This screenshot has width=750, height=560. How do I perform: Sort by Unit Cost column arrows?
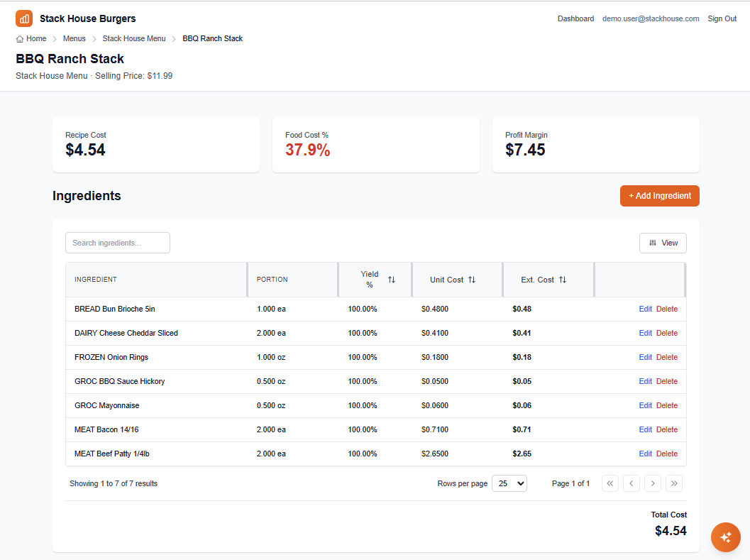472,280
